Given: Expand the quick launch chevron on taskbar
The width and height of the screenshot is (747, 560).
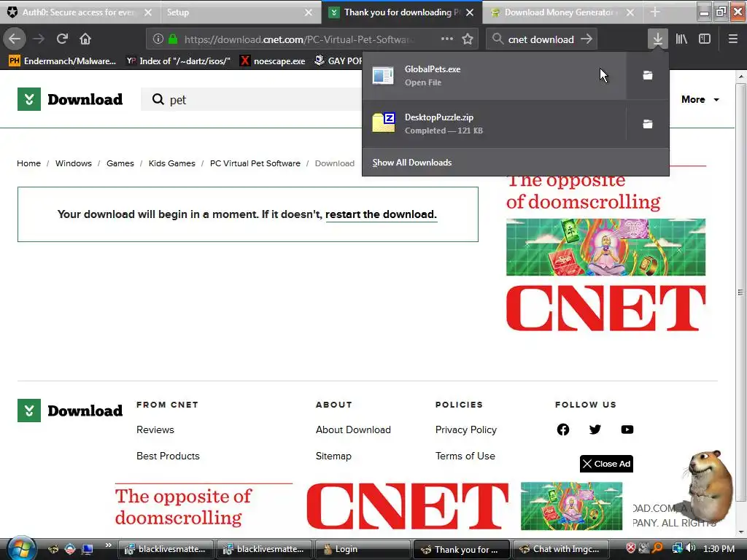Looking at the screenshot, I should pyautogui.click(x=109, y=545).
